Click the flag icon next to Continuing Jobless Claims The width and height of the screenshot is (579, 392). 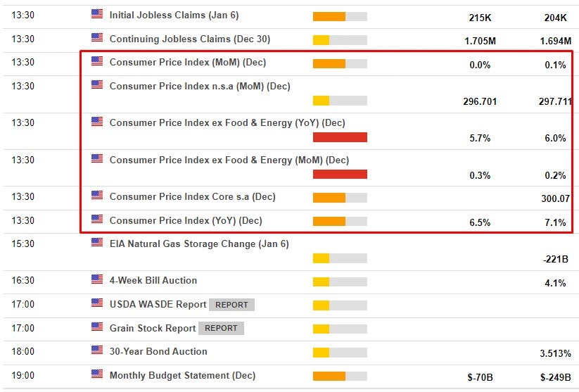point(97,37)
